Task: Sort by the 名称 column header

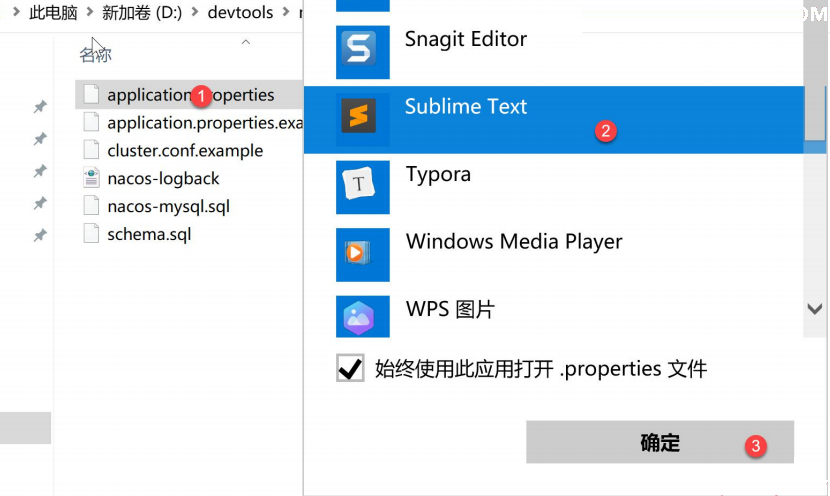Action: pyautogui.click(x=95, y=55)
